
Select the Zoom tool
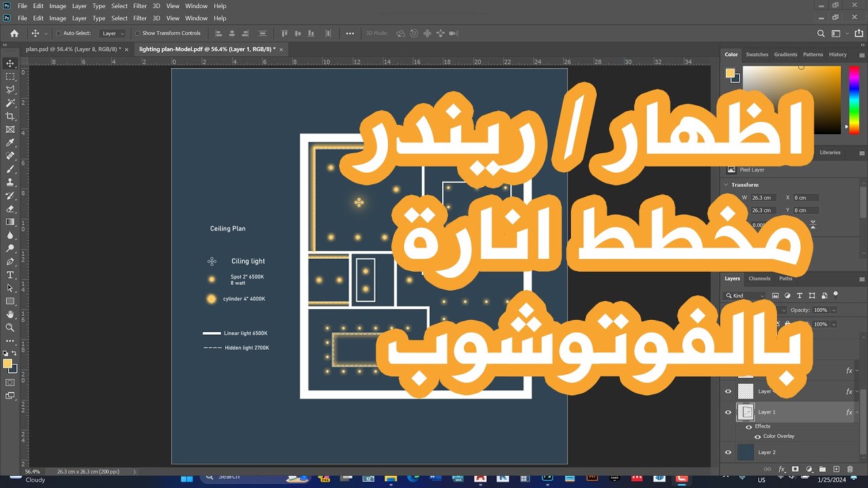pos(10,327)
